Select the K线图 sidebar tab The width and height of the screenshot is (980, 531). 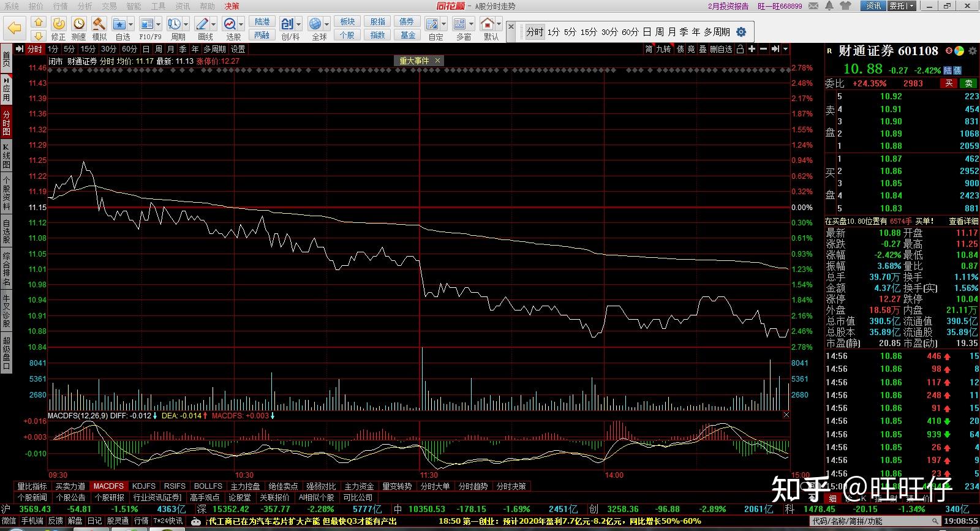6,156
